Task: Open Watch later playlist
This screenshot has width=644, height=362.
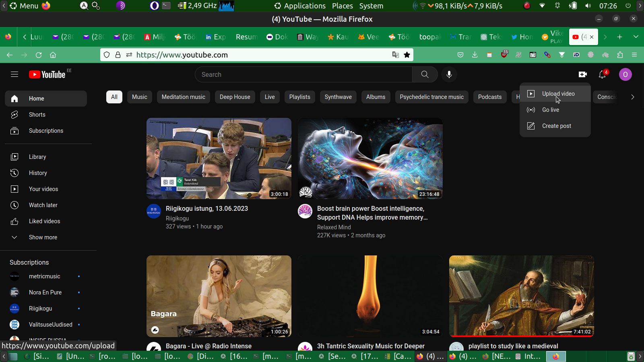Action: point(43,205)
